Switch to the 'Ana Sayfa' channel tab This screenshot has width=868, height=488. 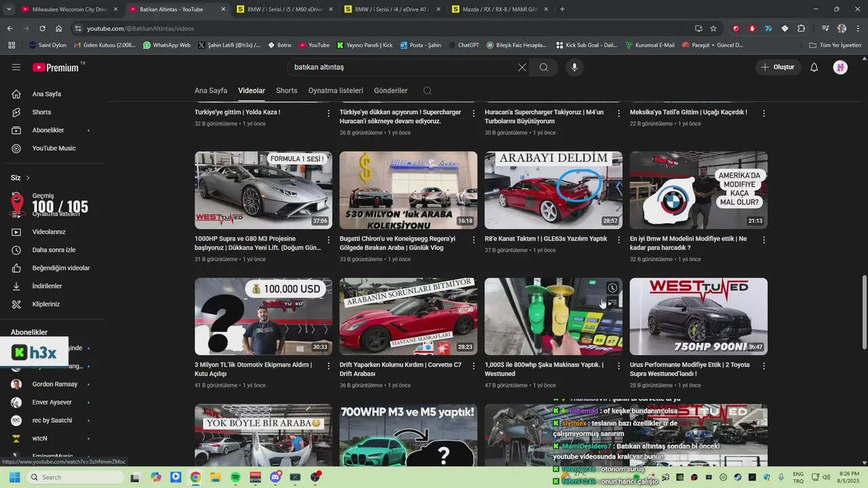211,91
